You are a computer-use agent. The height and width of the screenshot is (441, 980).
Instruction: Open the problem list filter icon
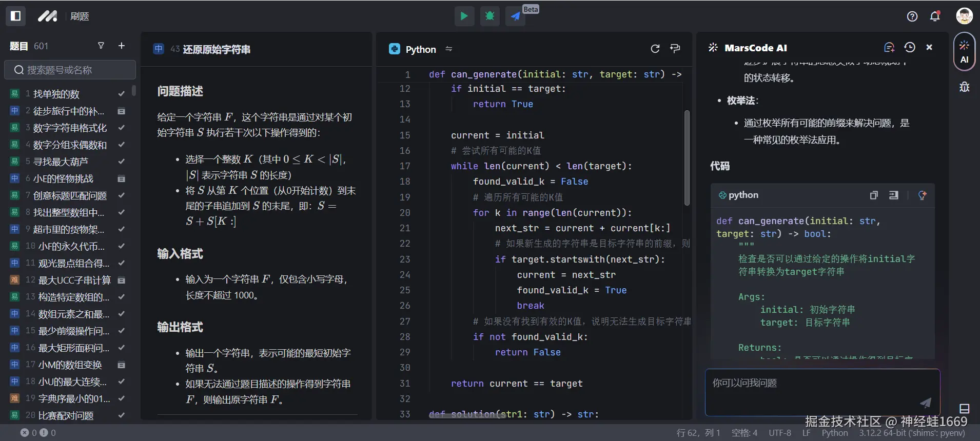[x=101, y=46]
